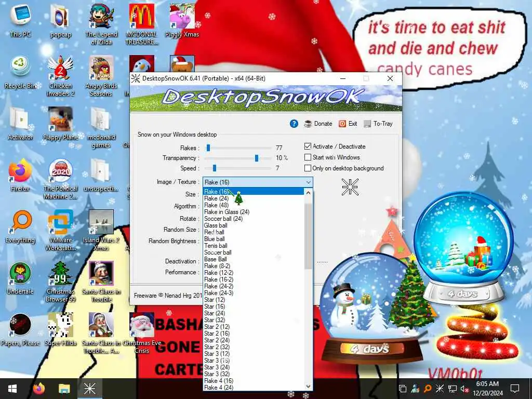
Task: Click the File Explorer taskbar icon
Action: pyautogui.click(x=64, y=389)
